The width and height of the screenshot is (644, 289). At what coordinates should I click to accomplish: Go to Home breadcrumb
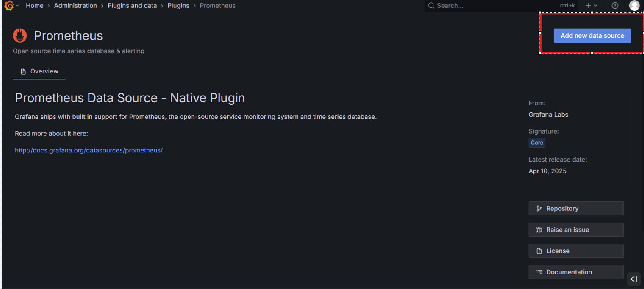35,6
